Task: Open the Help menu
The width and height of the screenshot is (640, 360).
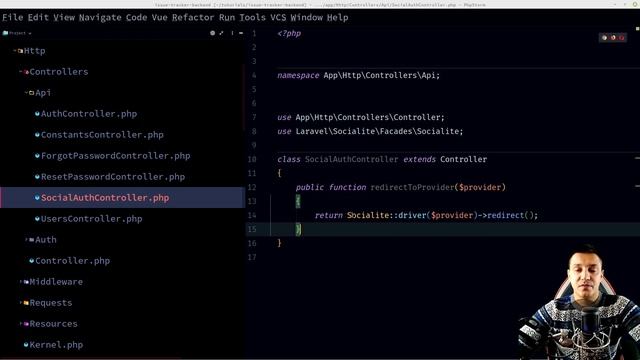Action: coord(338,18)
